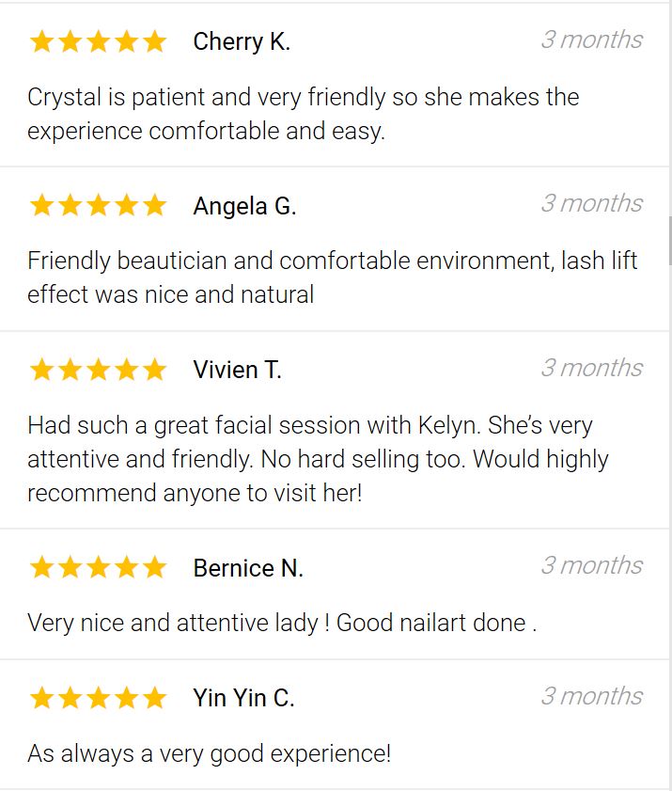Select reviewer name Cherry K.
The height and width of the screenshot is (791, 672).
click(242, 41)
